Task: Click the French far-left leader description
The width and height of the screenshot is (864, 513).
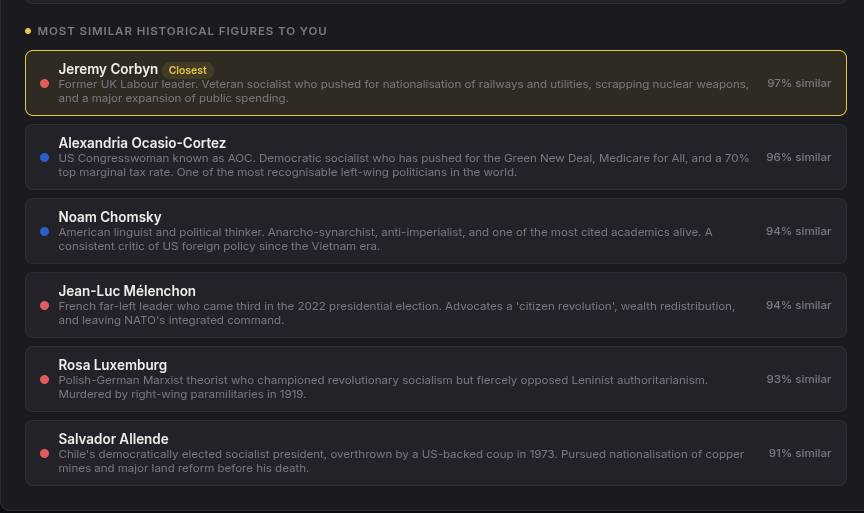Action: 397,313
